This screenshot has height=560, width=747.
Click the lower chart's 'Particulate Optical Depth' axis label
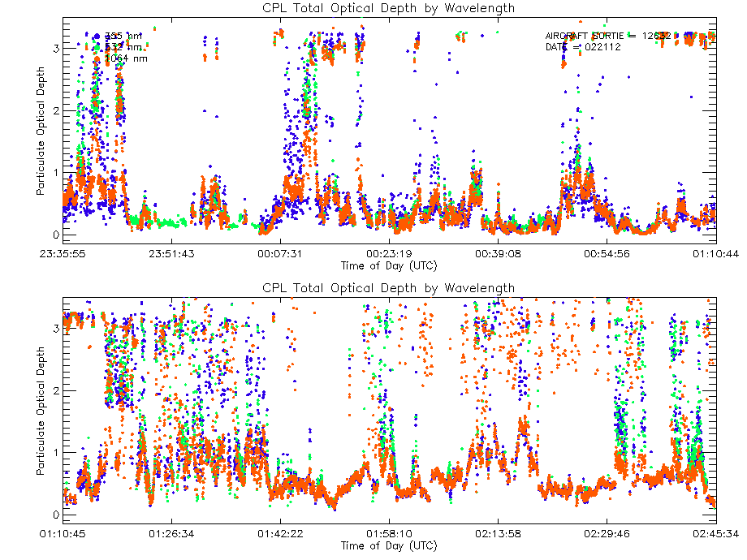coord(41,411)
